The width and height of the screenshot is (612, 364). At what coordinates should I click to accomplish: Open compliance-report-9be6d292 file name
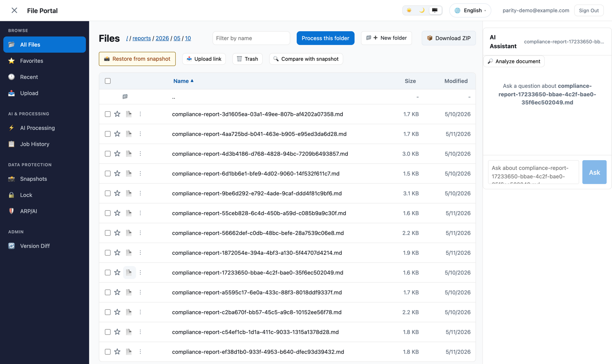(257, 193)
